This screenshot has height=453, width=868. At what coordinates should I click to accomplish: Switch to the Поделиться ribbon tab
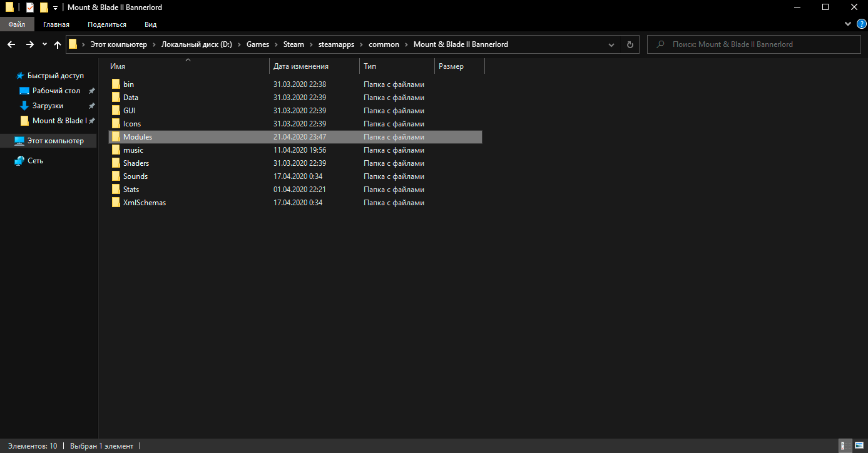coord(107,24)
